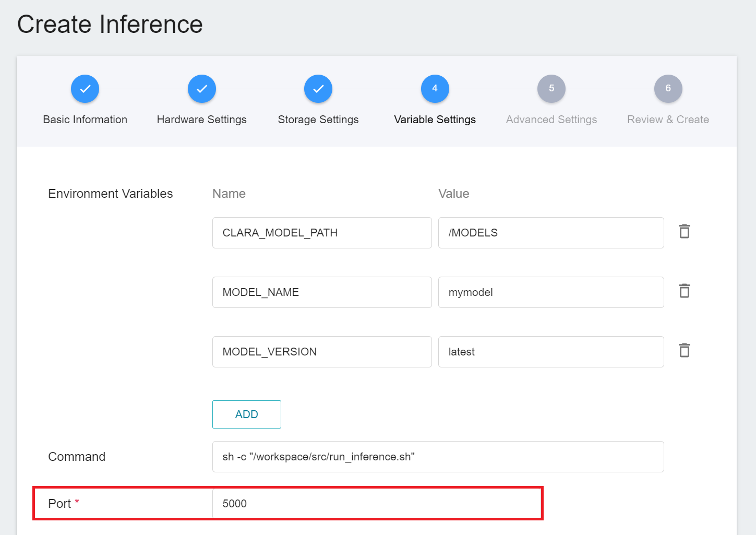Delete the CLARA_MODEL_PATH variable row
Image resolution: width=756 pixels, height=535 pixels.
[684, 231]
